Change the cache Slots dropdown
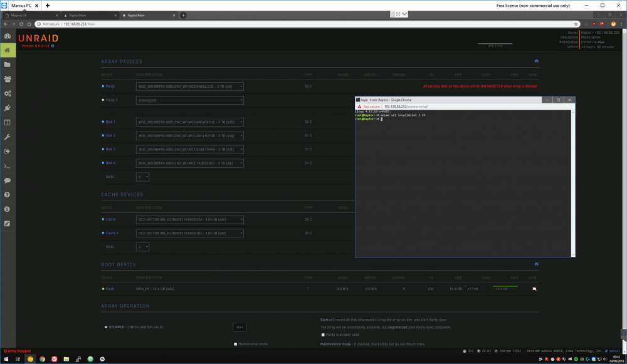This screenshot has width=627, height=364. [x=142, y=247]
